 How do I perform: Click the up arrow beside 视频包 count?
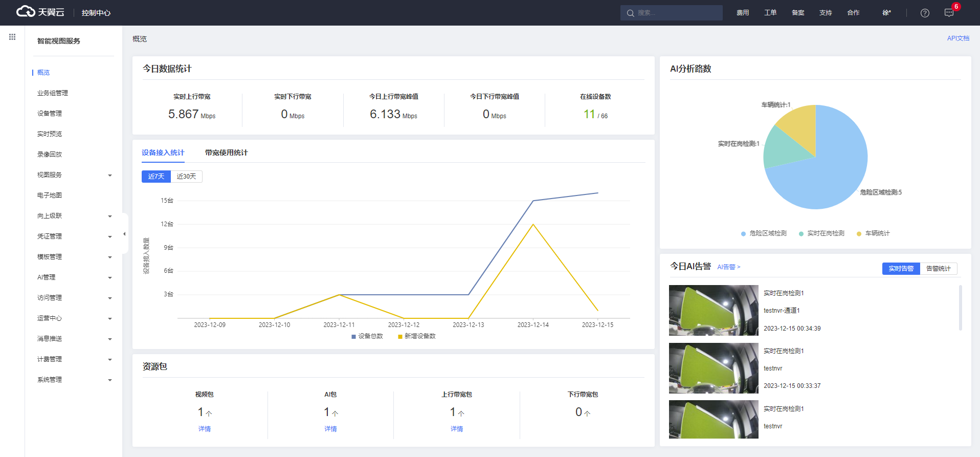(209, 414)
